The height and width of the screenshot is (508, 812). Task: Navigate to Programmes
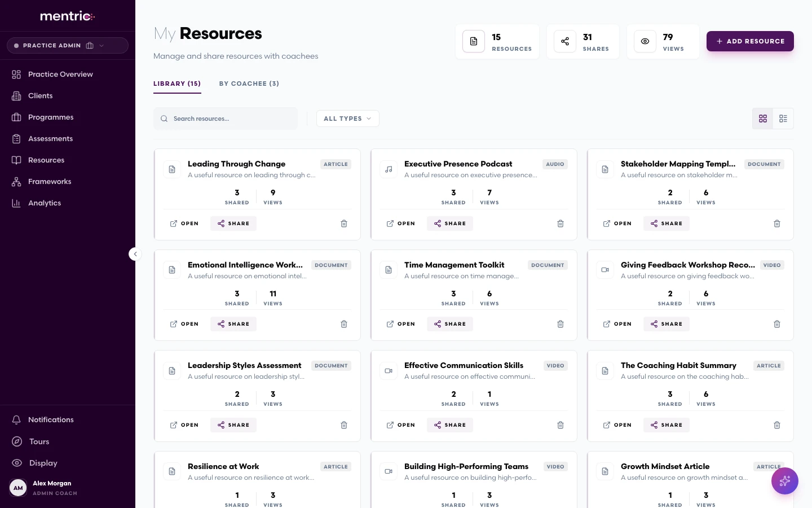coord(68,117)
